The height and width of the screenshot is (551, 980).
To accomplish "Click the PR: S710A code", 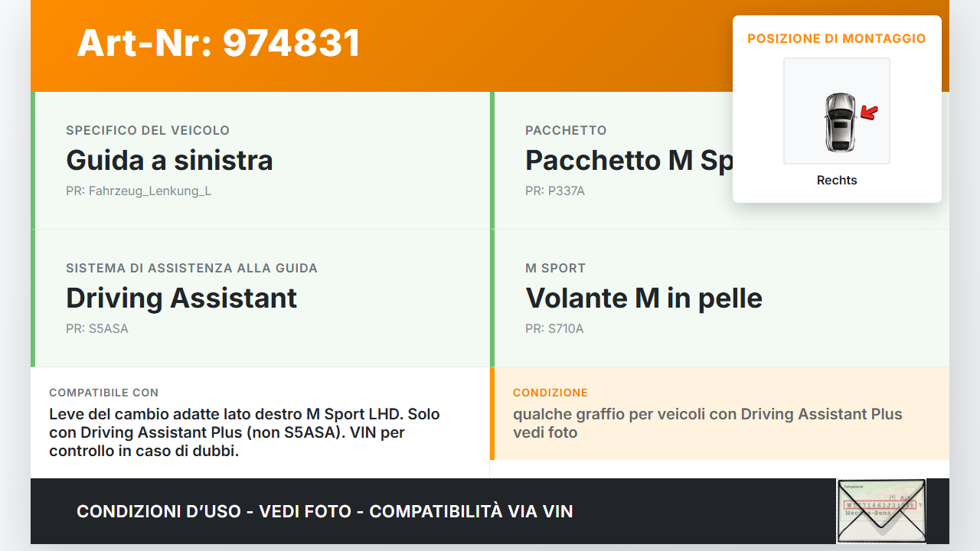I will pos(554,329).
